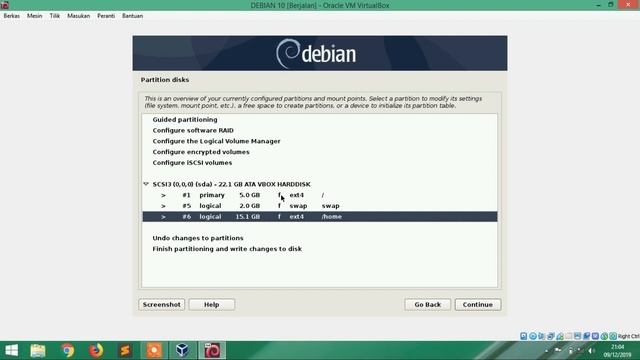Viewport: 640px width, 360px height.
Task: Open the Windows Start menu
Action: (x=11, y=350)
